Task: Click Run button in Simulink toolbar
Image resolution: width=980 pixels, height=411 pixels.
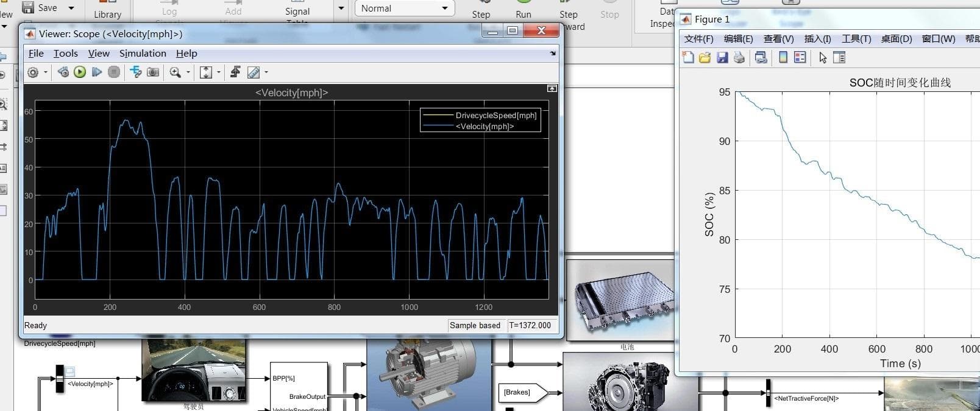Action: pos(524,10)
